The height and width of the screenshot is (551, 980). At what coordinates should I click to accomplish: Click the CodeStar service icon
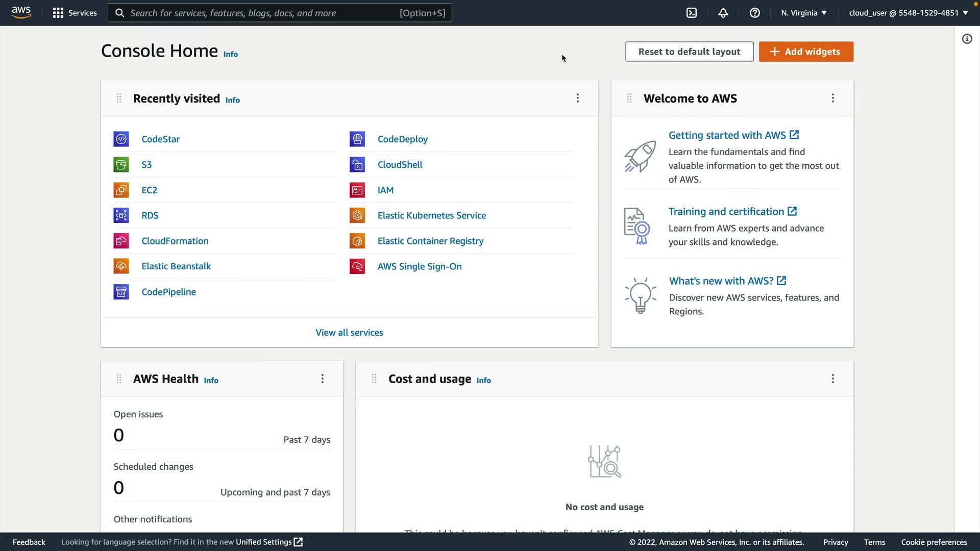pos(121,139)
